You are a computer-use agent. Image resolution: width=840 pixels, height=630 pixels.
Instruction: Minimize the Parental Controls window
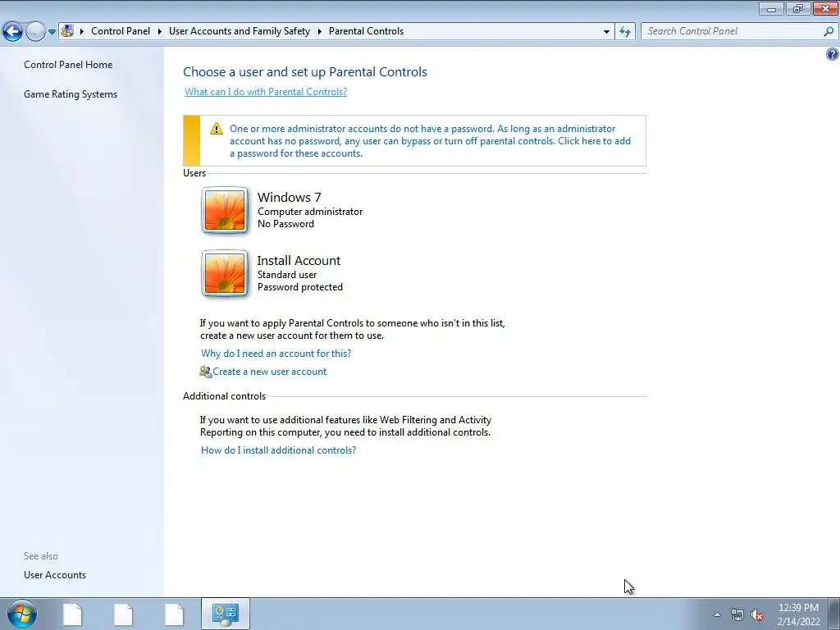(771, 8)
